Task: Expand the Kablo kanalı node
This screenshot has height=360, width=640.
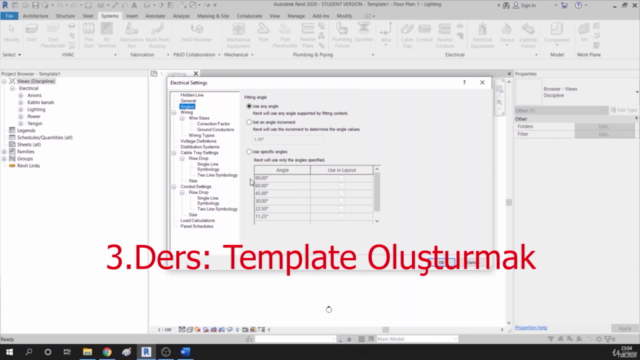Action: (21, 102)
